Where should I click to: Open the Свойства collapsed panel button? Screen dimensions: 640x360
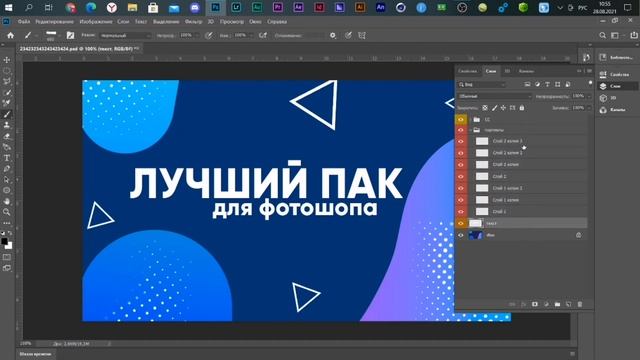[616, 74]
